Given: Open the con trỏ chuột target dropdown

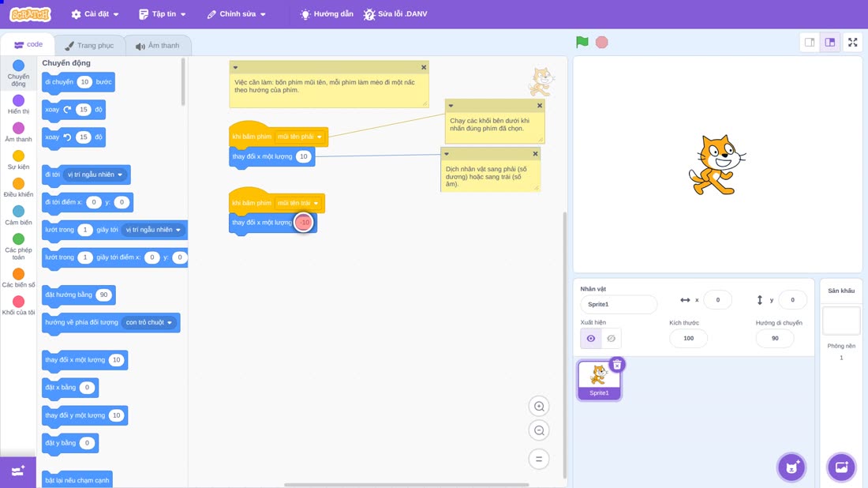Looking at the screenshot, I should (x=149, y=322).
